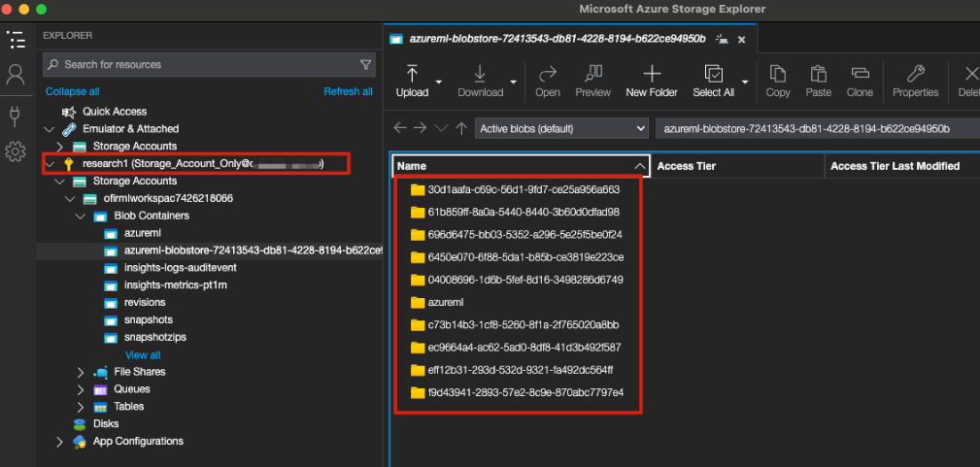Click the down chevron navigation history arrow
This screenshot has width=980, height=467.
pos(441,128)
